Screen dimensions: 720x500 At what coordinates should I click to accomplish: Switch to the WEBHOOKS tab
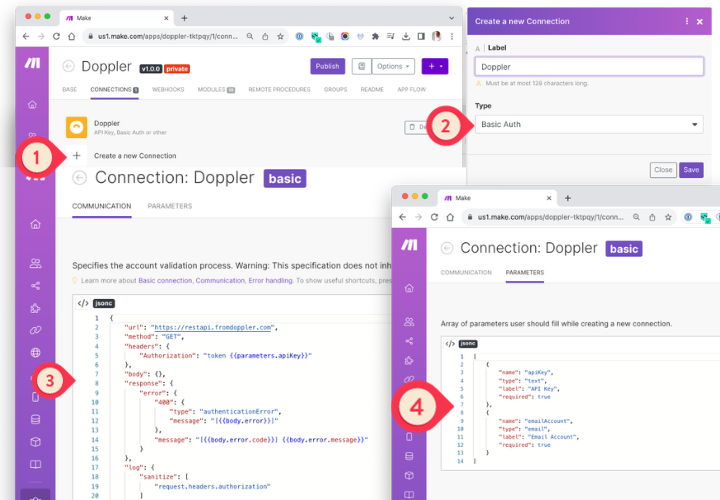168,90
